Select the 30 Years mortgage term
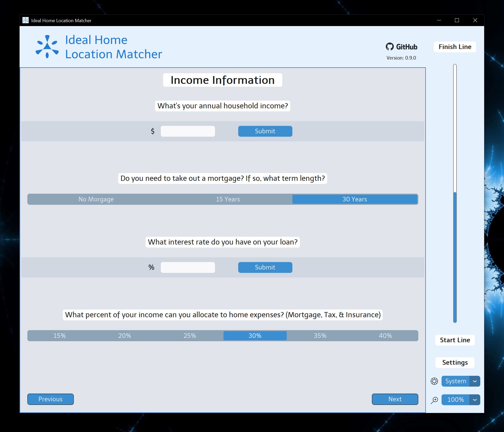Screen dimensions: 504x432 click(355, 199)
